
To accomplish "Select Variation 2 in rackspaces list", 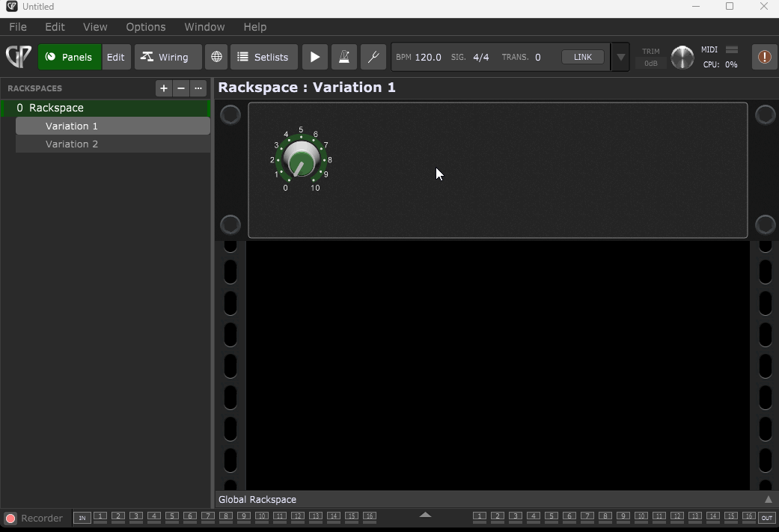I will pyautogui.click(x=72, y=144).
